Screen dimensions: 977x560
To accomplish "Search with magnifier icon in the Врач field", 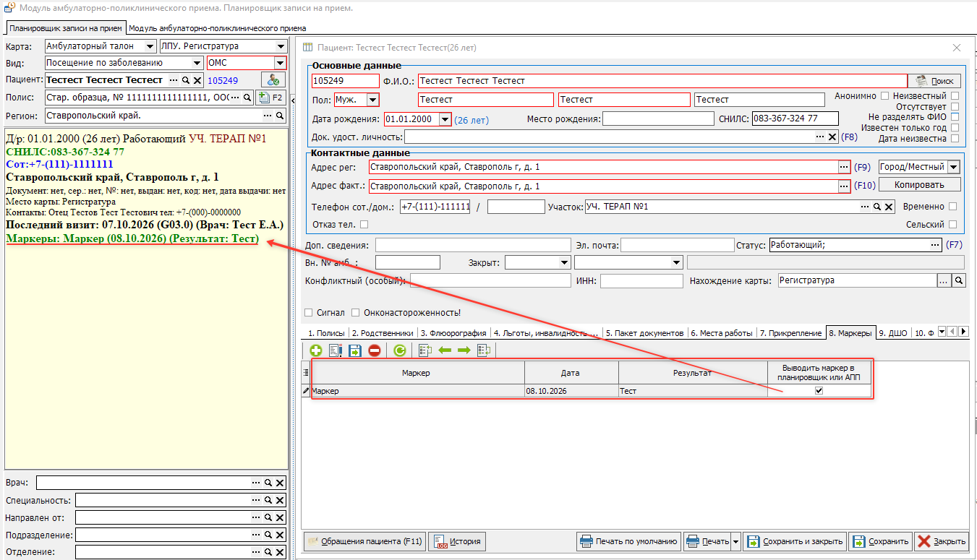I will click(x=268, y=483).
